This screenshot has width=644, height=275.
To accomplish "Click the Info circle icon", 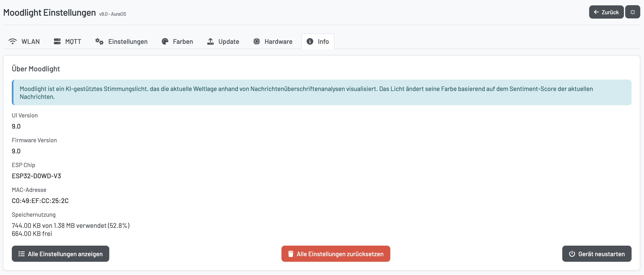I will (310, 42).
